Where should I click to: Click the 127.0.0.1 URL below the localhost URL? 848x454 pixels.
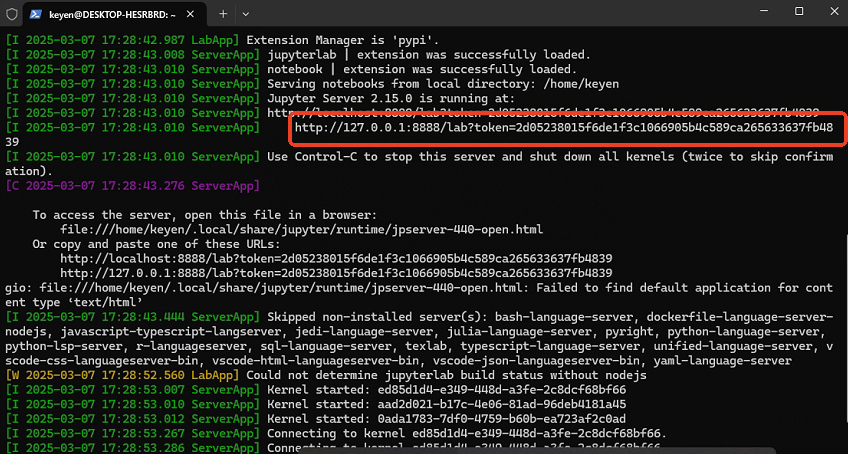click(336, 273)
